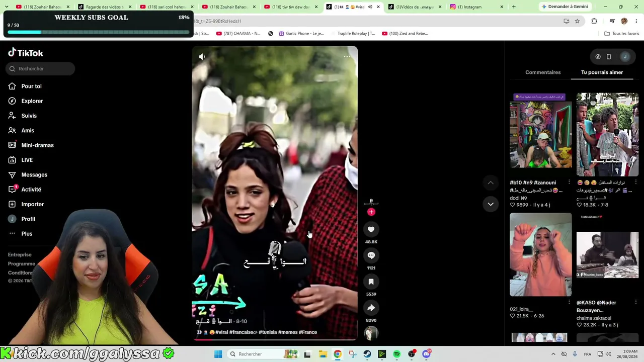The image size is (644, 362).
Task: Open Chrome's three-dot main menu
Action: point(636,21)
